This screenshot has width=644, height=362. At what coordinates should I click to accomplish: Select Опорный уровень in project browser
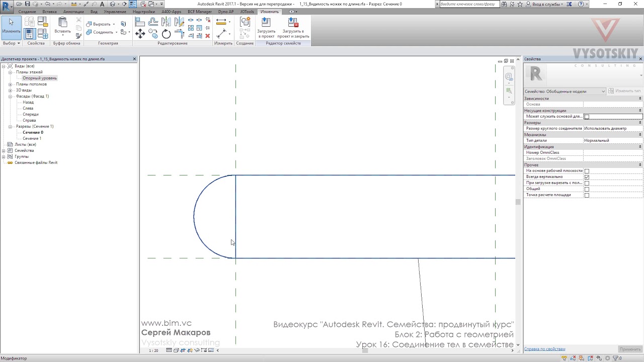(40, 78)
